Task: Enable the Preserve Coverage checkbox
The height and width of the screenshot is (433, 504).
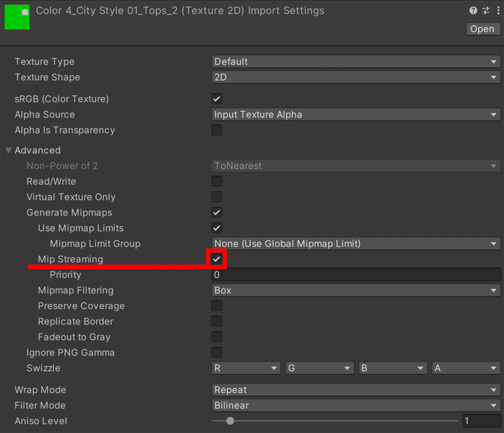Action: (x=217, y=306)
